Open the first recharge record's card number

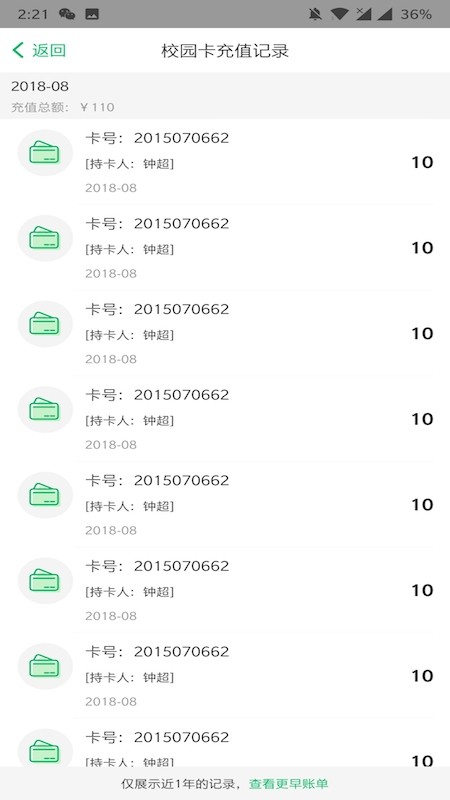pos(157,138)
